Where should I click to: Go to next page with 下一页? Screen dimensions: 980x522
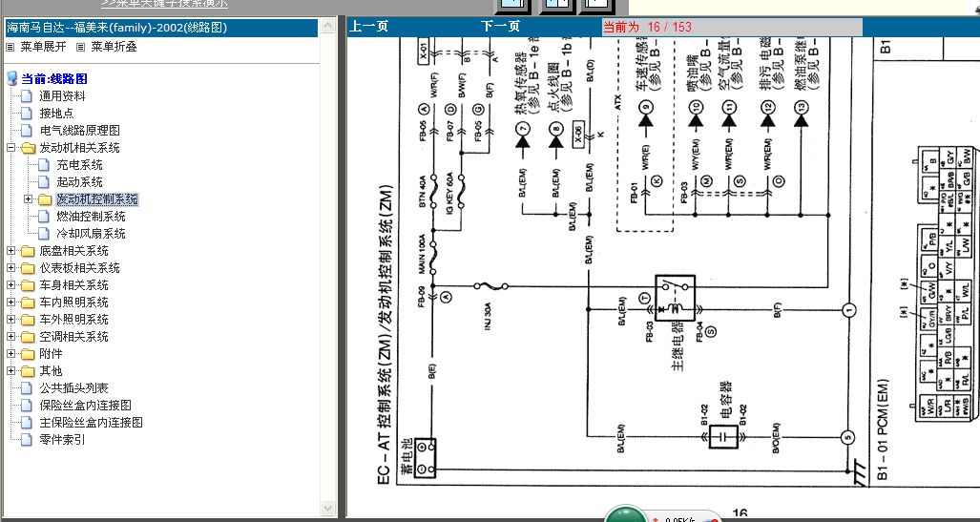(501, 27)
